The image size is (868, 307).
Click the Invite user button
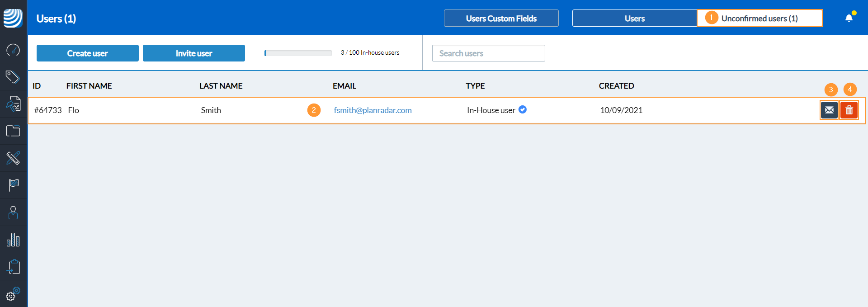tap(193, 53)
